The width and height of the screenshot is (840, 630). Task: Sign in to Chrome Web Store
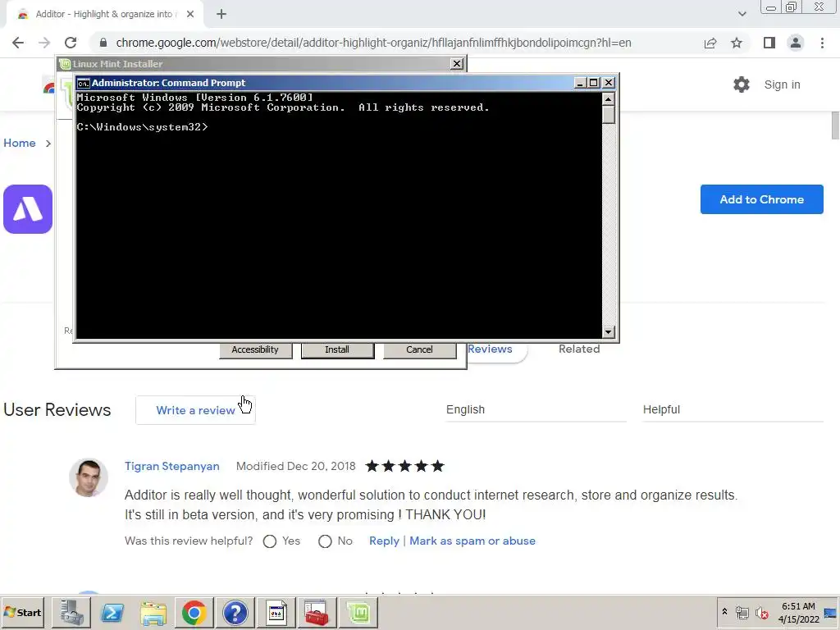point(782,84)
